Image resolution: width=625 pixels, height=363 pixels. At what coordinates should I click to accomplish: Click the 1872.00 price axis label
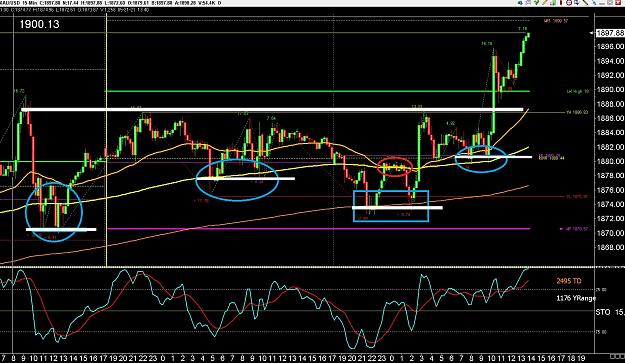click(610, 219)
